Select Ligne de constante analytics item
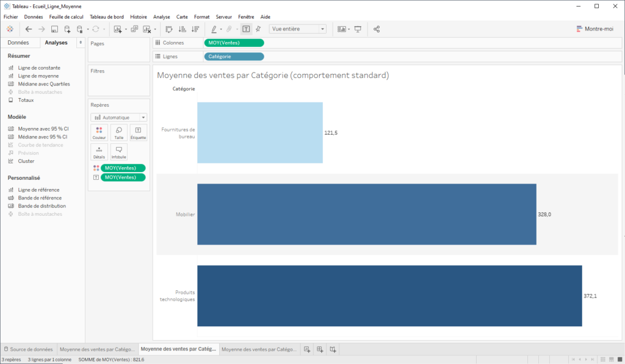 38,68
